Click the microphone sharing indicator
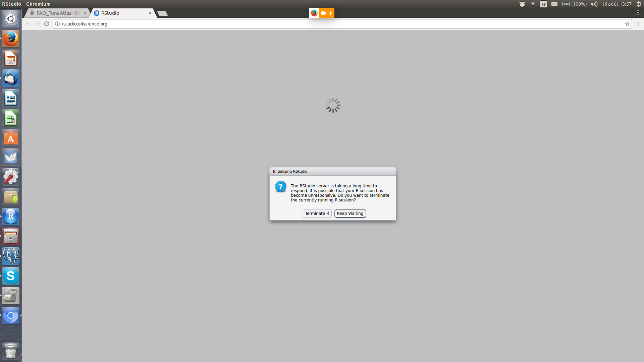 [330, 13]
